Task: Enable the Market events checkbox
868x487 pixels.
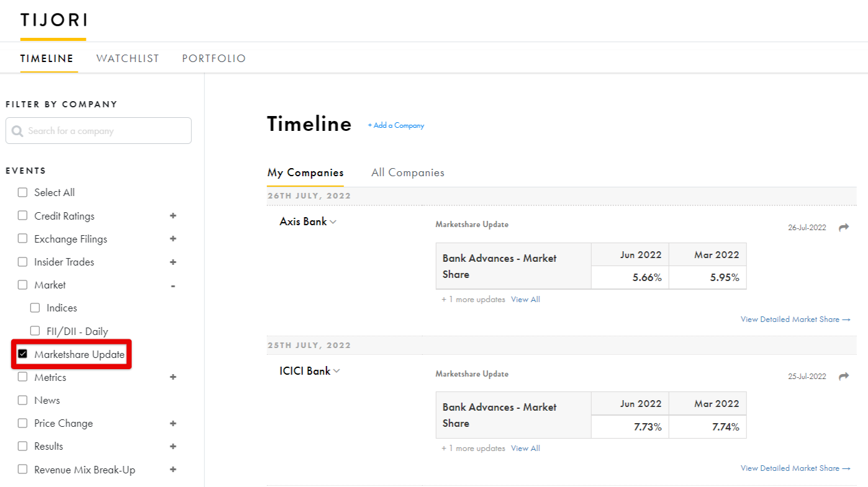Action: point(23,285)
